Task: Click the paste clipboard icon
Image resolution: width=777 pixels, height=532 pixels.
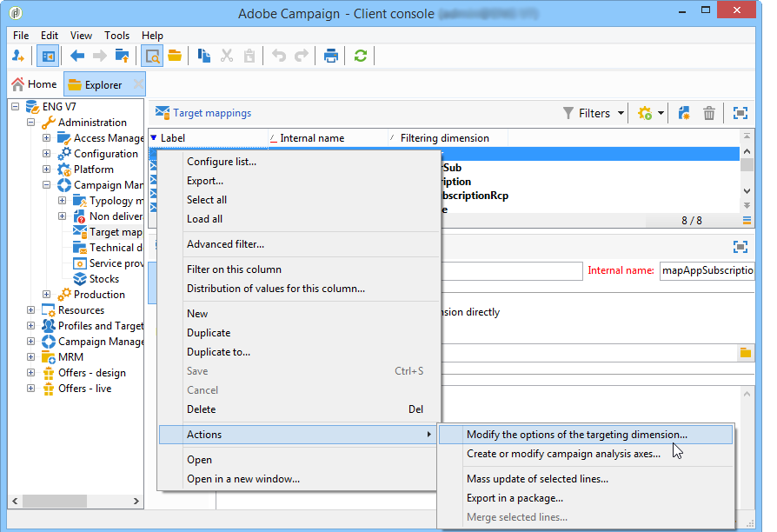Action: (x=249, y=56)
